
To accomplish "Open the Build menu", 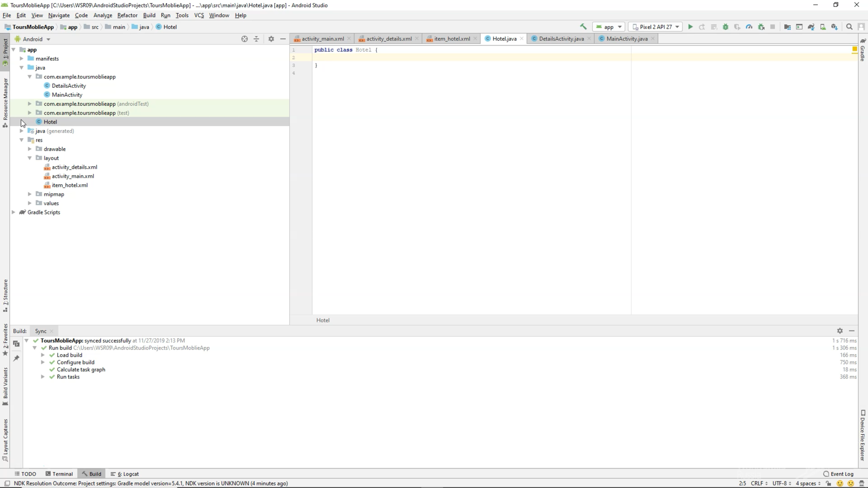I will click(x=149, y=15).
